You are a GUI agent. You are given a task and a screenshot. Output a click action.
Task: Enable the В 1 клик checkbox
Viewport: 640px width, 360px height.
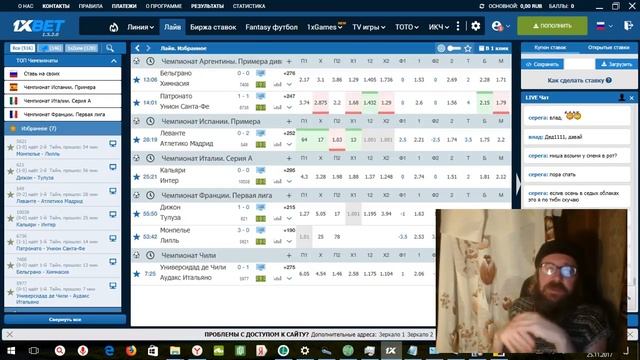[x=481, y=48]
